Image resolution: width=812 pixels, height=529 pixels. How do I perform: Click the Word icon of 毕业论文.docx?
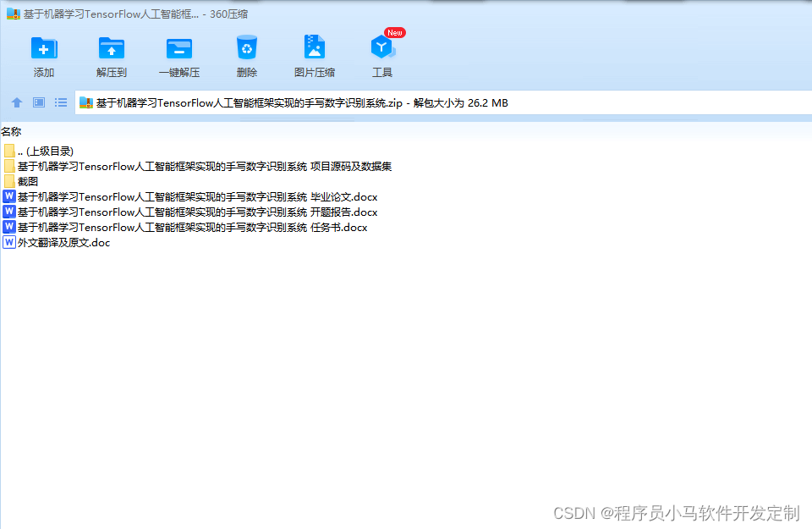click(x=9, y=196)
